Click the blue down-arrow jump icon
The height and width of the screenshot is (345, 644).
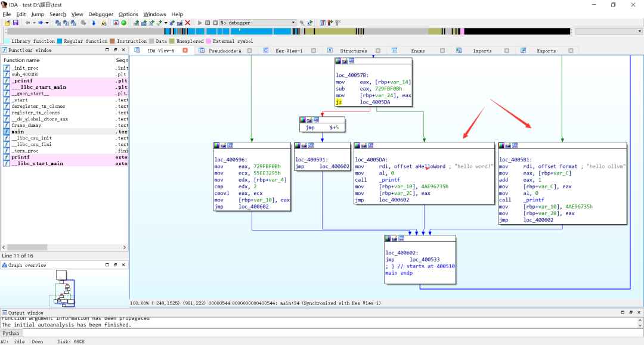[94, 23]
